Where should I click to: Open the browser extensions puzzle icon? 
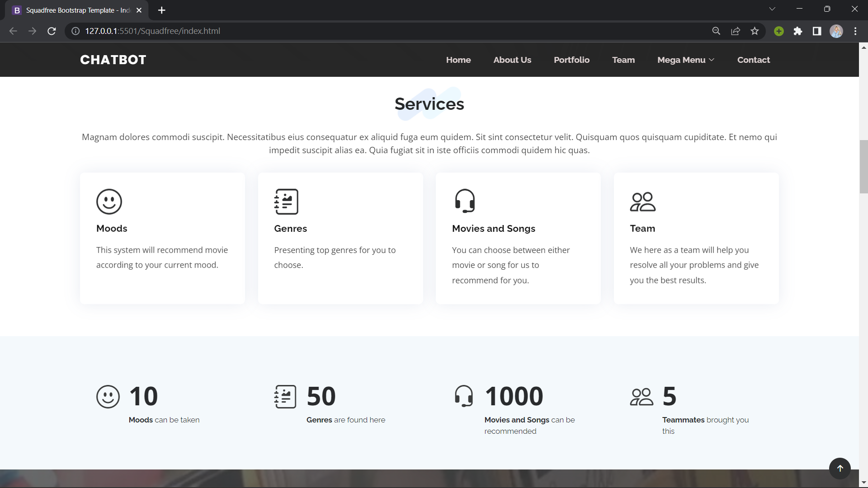point(798,31)
